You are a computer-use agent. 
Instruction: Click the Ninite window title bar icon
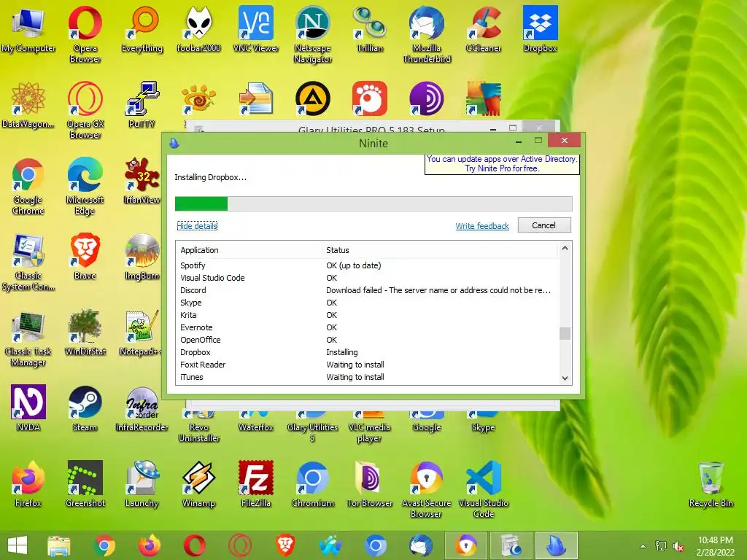174,143
